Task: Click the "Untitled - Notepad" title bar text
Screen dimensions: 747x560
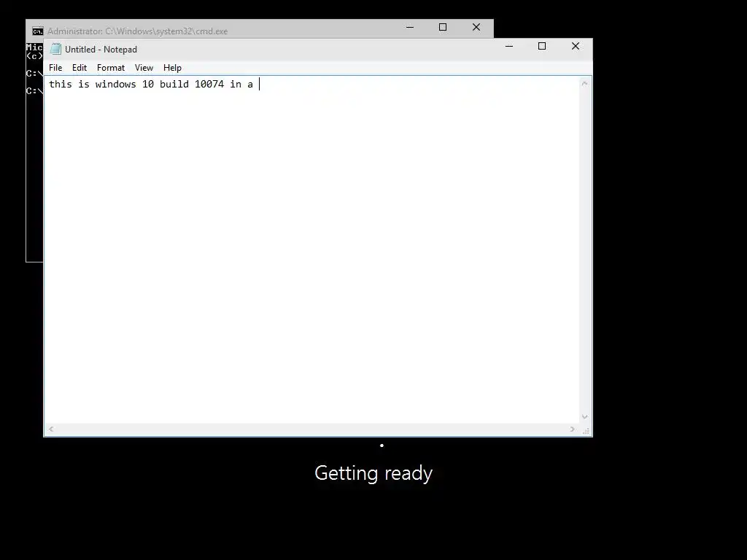Action: click(101, 50)
